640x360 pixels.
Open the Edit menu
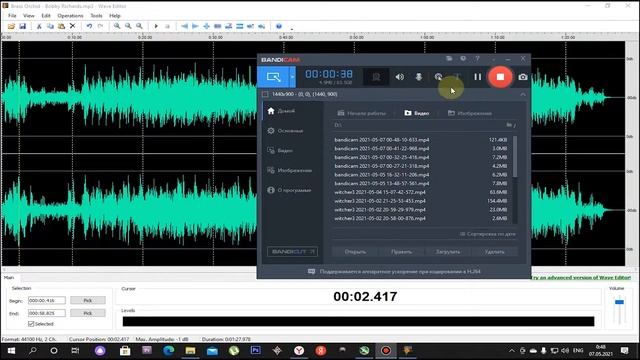coord(46,16)
